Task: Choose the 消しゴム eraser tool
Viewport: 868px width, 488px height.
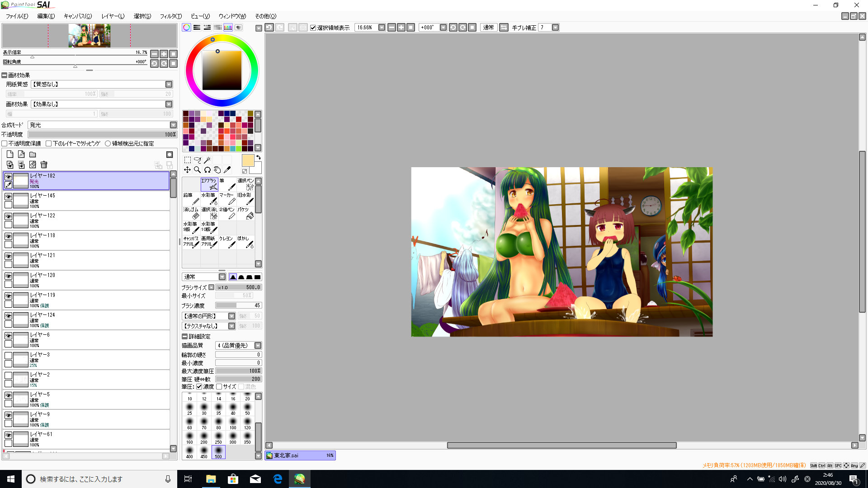Action: click(x=191, y=213)
